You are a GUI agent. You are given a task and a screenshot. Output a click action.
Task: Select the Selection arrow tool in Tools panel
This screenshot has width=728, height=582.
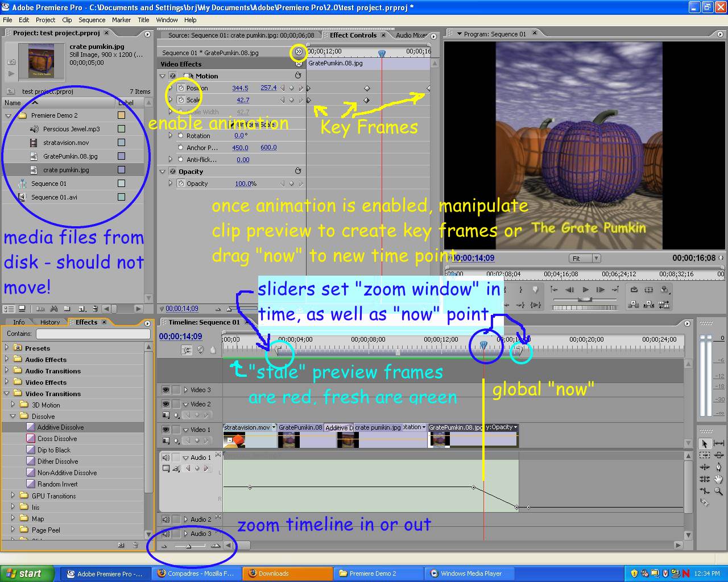tap(705, 443)
